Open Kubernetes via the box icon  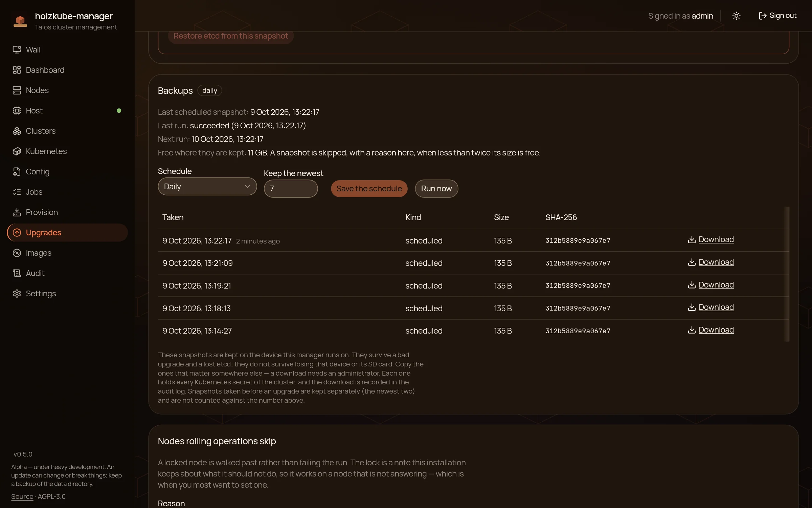coord(17,151)
